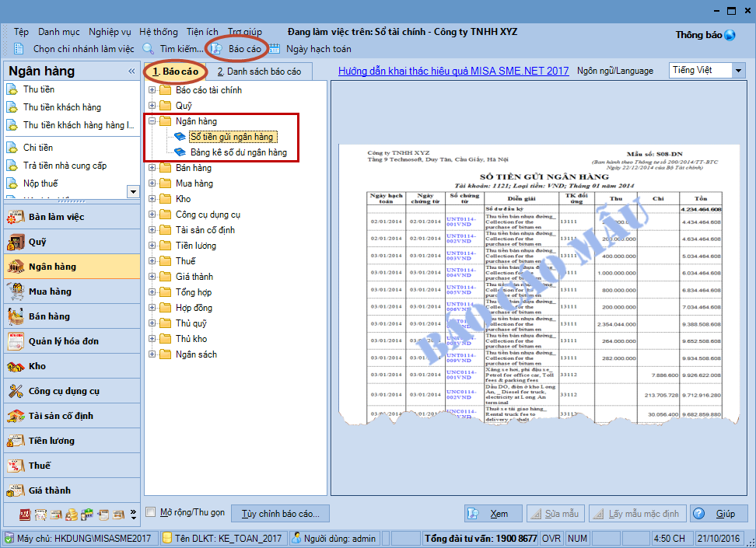
Task: Collapse the Ngân hàng report folder
Action: (x=152, y=121)
